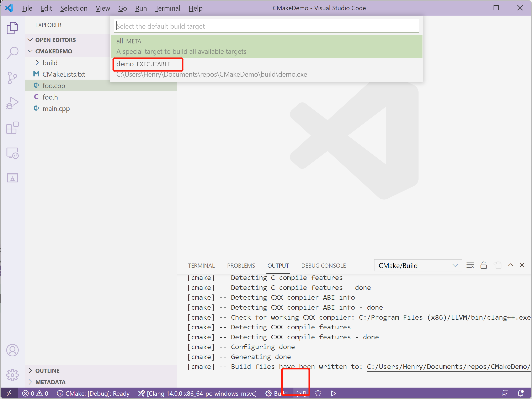Open the notifications bell icon
The height and width of the screenshot is (399, 532).
(x=521, y=393)
